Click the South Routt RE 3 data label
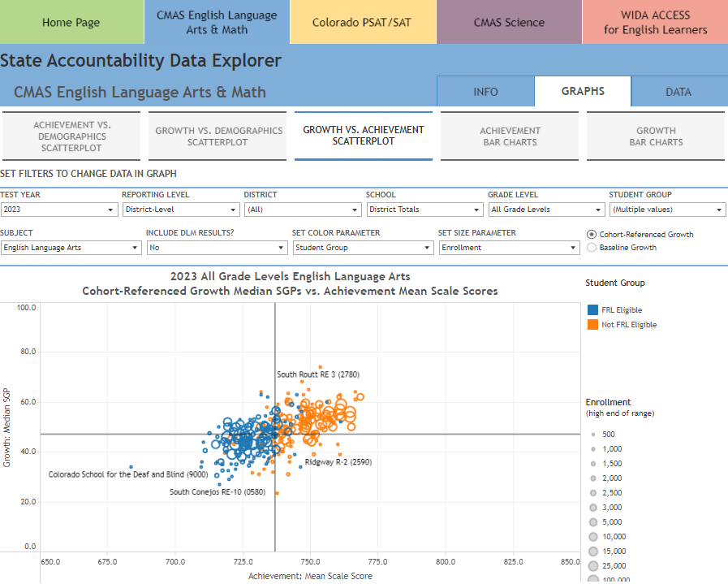The width and height of the screenshot is (728, 584). click(317, 374)
